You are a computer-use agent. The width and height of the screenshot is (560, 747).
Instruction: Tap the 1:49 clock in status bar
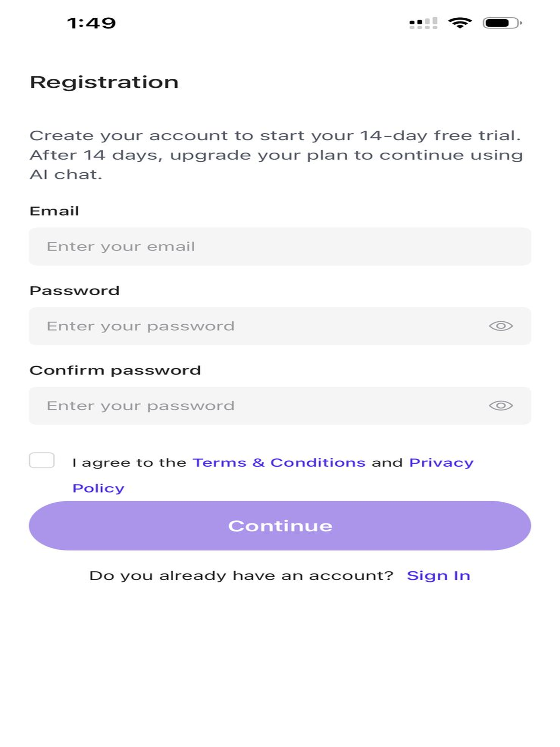pyautogui.click(x=91, y=23)
